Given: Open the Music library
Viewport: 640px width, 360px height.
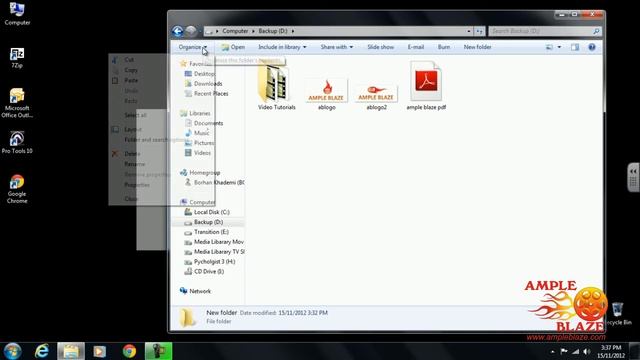Looking at the screenshot, I should tap(197, 133).
